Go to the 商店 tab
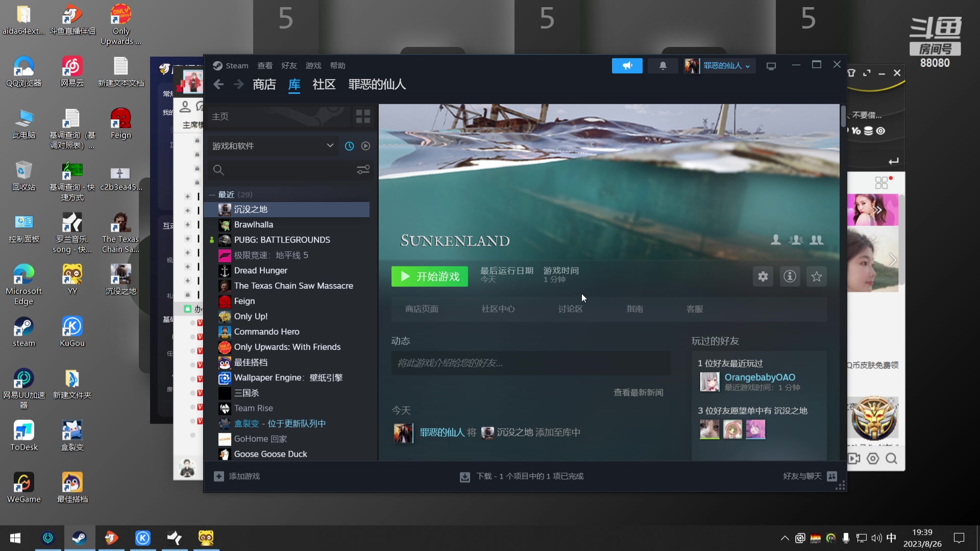 click(264, 85)
